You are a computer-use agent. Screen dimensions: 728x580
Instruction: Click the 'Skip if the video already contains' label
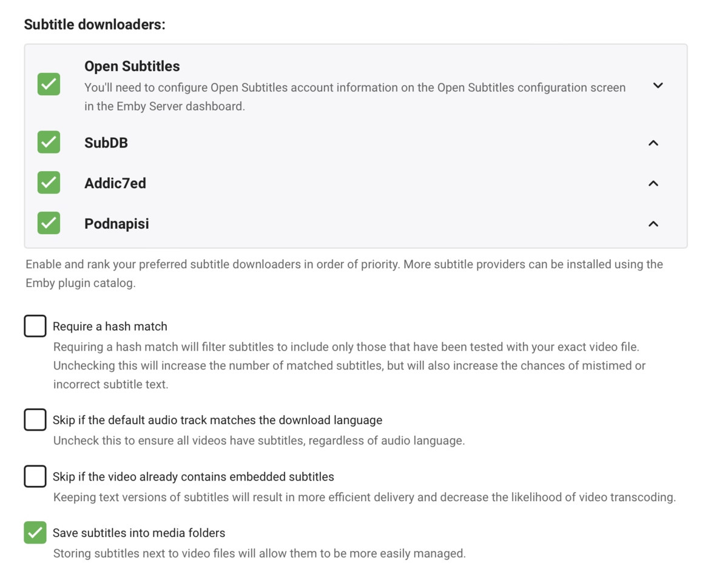coord(193,477)
